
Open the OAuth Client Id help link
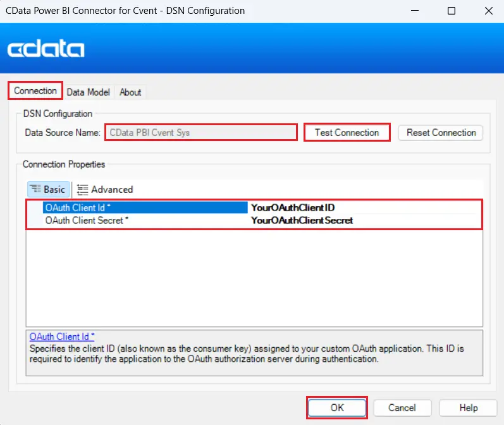(x=62, y=336)
